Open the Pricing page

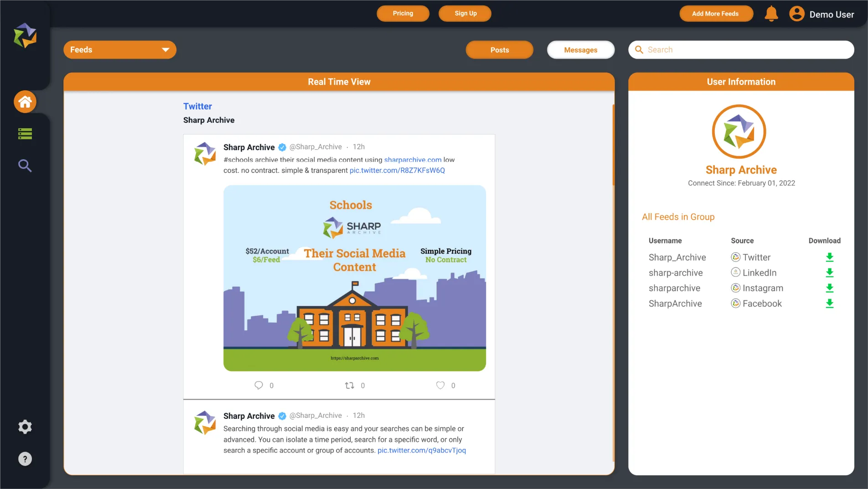coord(403,14)
